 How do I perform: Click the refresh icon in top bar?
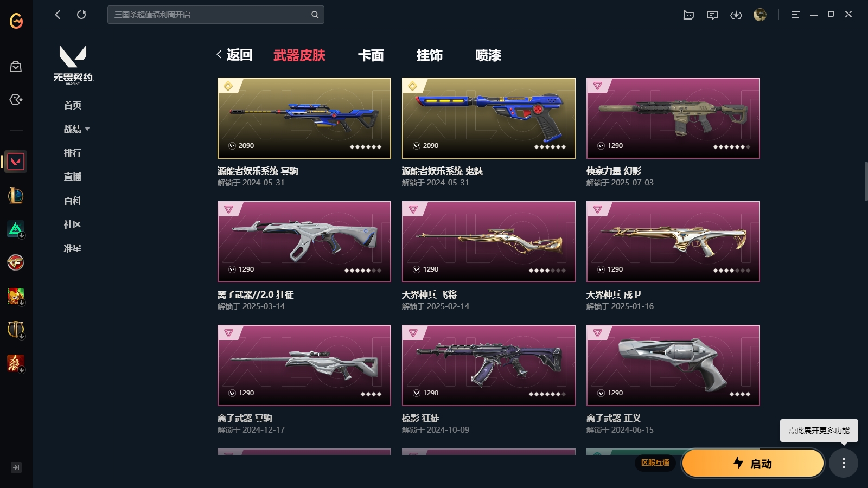coord(81,15)
